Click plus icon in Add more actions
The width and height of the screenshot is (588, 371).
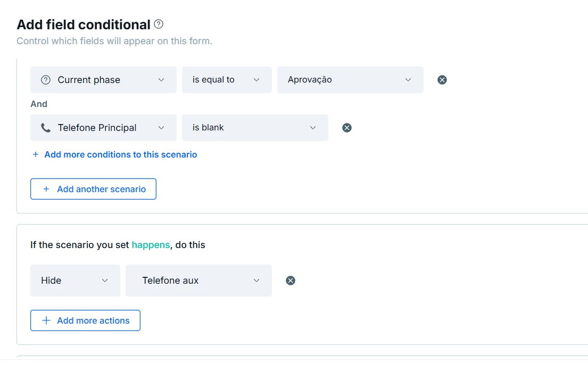pyautogui.click(x=46, y=320)
